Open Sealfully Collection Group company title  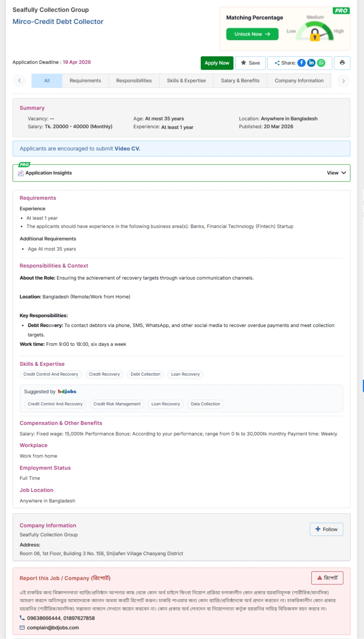(x=51, y=10)
